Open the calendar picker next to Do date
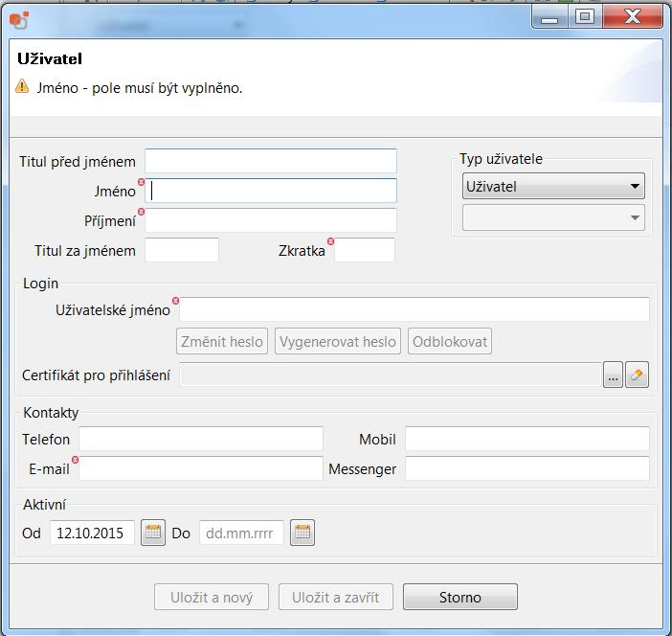Viewport: 672px width, 636px height. [302, 533]
